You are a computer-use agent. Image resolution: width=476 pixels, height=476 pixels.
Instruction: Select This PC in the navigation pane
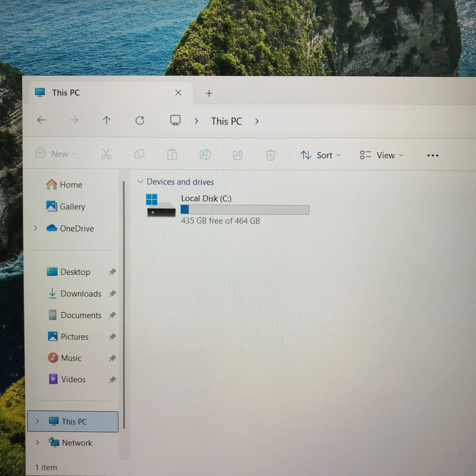click(x=73, y=422)
